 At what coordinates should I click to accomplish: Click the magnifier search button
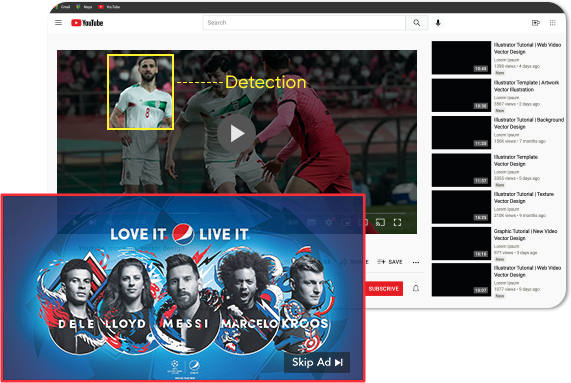(417, 23)
